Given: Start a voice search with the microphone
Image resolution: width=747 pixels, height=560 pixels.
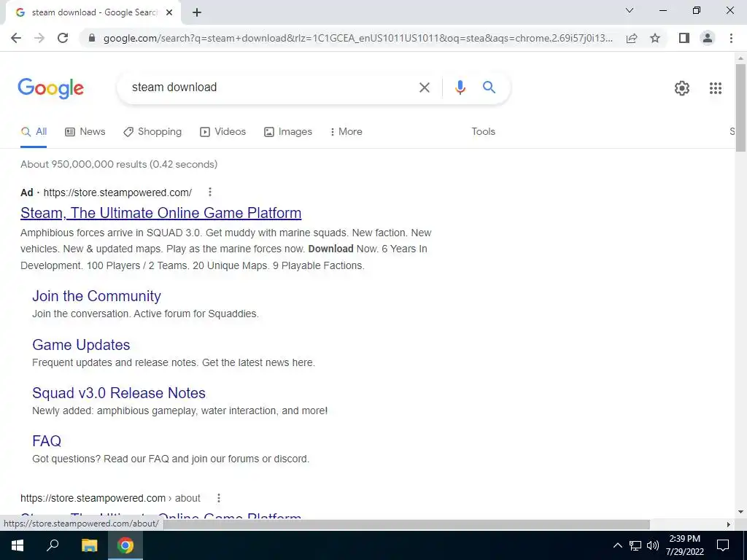Looking at the screenshot, I should 460,87.
